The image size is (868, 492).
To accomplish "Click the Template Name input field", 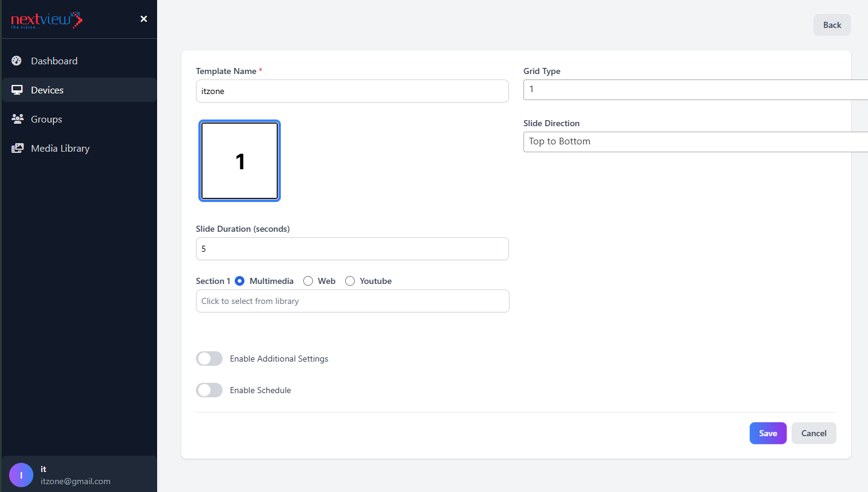I will 352,90.
